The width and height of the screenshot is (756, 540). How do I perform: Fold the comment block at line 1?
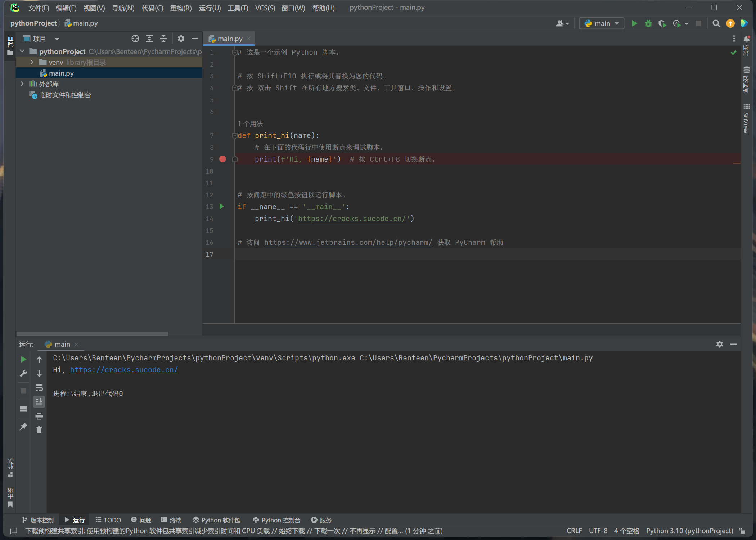coord(235,53)
